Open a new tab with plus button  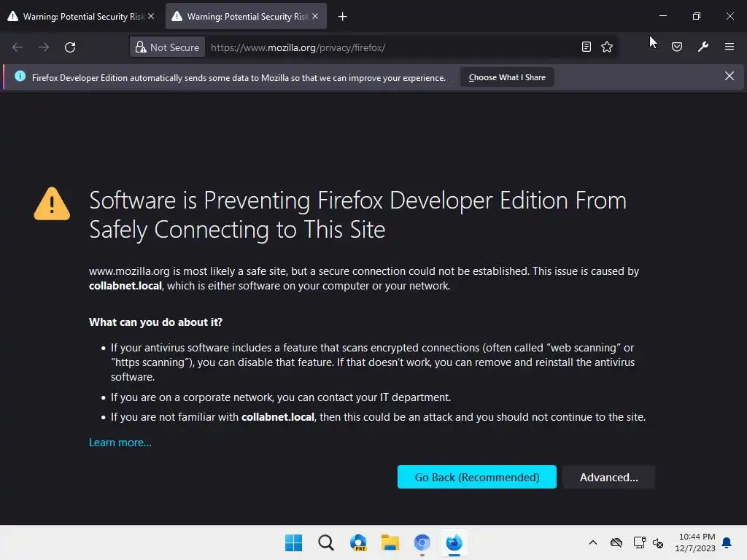coord(343,17)
